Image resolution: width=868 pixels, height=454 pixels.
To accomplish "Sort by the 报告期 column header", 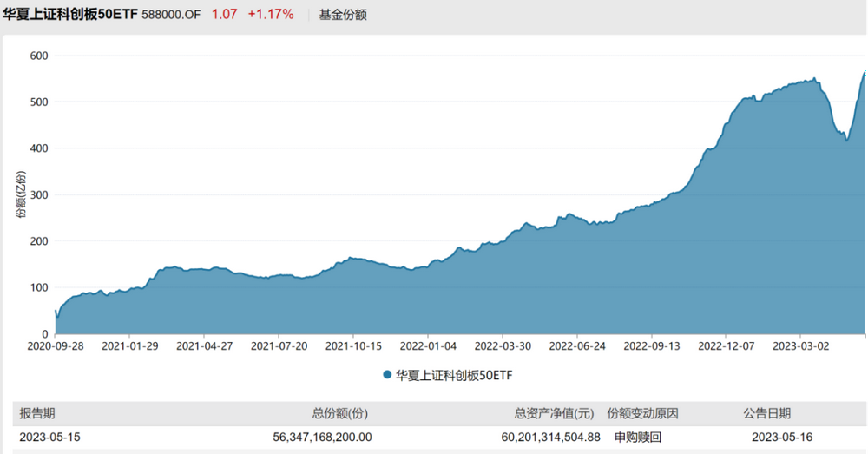I will [x=36, y=414].
